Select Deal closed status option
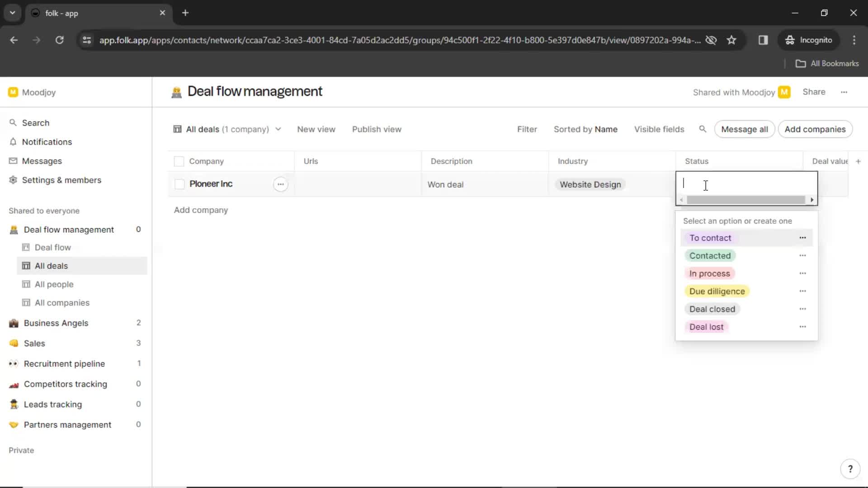868x488 pixels. coord(712,309)
